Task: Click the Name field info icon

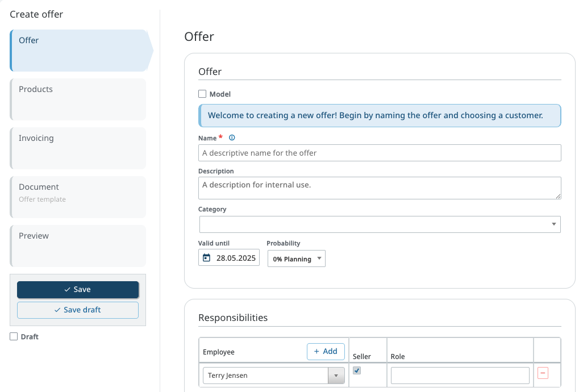Action: 232,137
